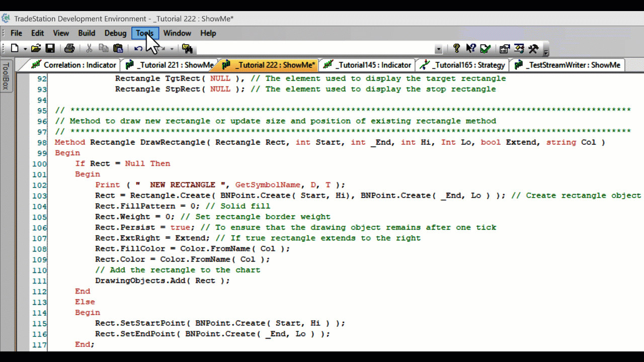Save the file with the floppy disk icon
This screenshot has width=644, height=362.
tap(50, 49)
